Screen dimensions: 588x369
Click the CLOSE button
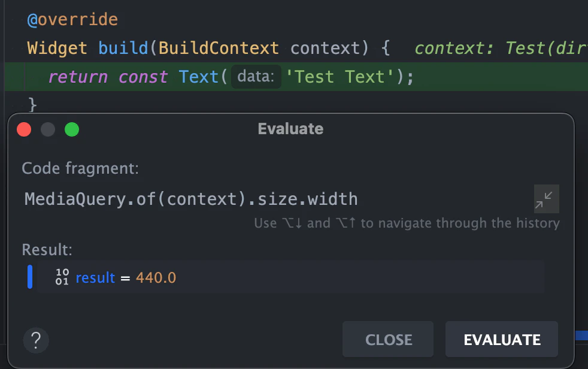(x=388, y=339)
